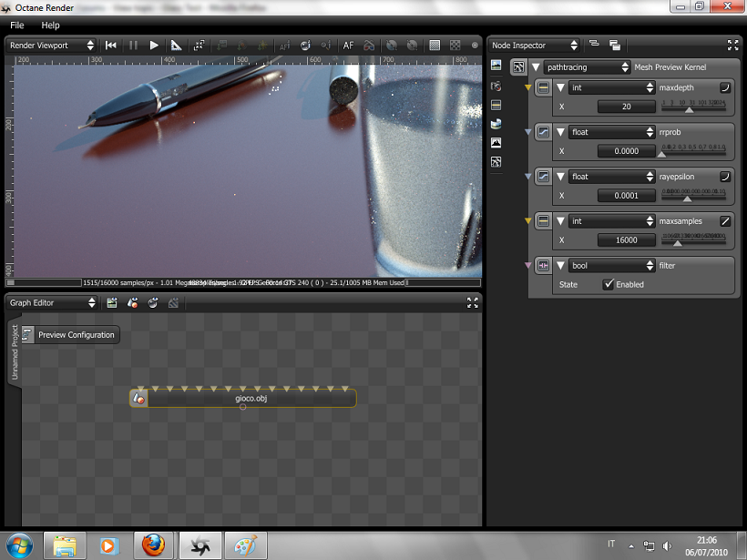747x560 pixels.
Task: Click the first icon in Graph Editor toolbar
Action: (x=112, y=303)
